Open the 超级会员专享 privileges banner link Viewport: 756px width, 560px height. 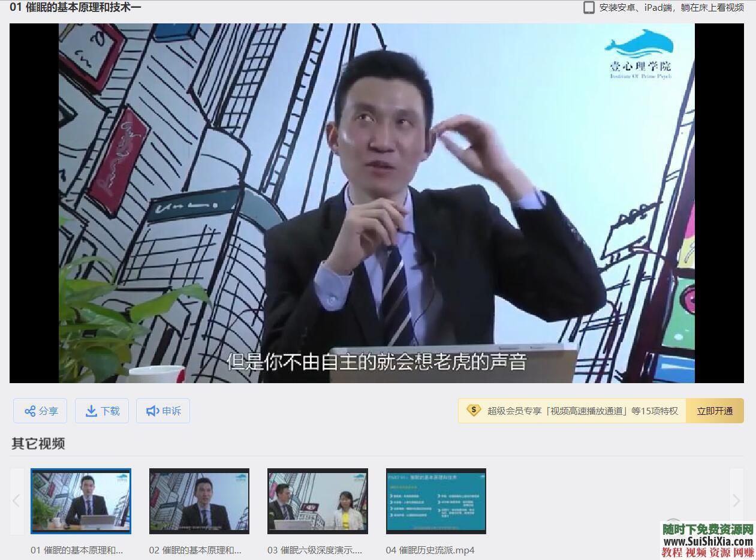(x=576, y=410)
